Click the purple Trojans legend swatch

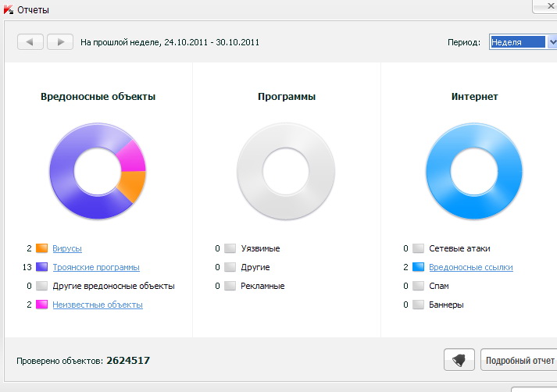[42, 267]
